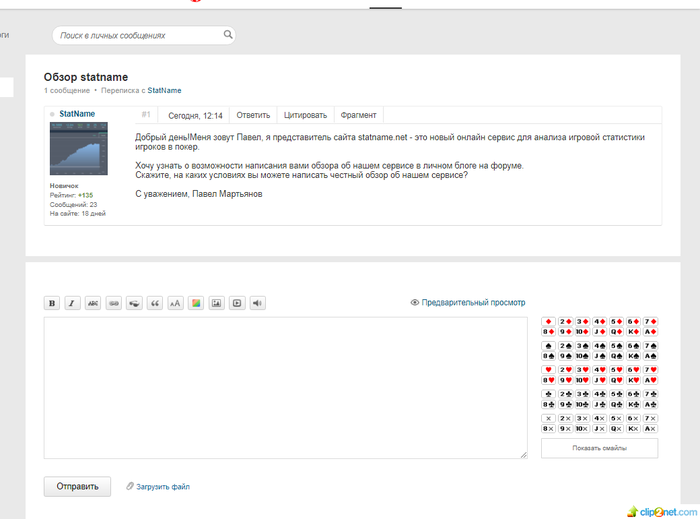
Task: Apply strikethrough using the ABC button
Action: (x=93, y=303)
